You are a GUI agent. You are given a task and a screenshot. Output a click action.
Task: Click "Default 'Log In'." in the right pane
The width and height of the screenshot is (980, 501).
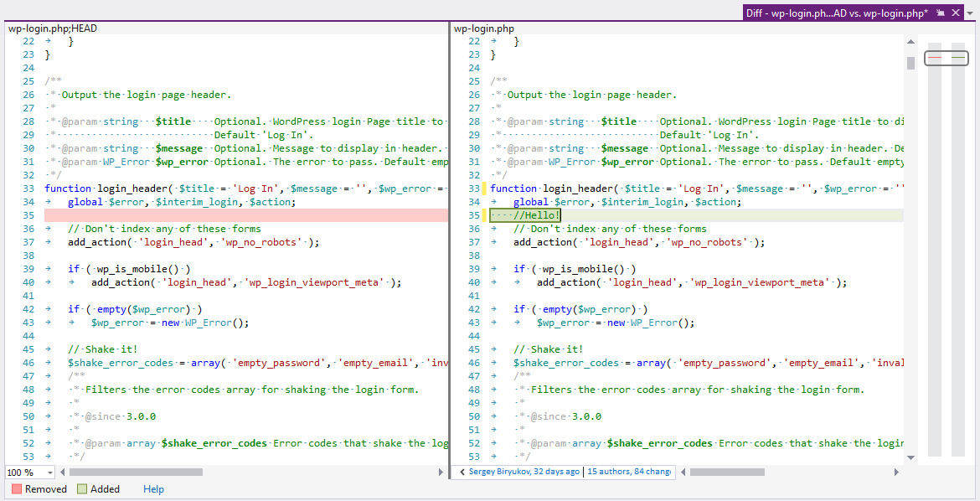tap(709, 135)
